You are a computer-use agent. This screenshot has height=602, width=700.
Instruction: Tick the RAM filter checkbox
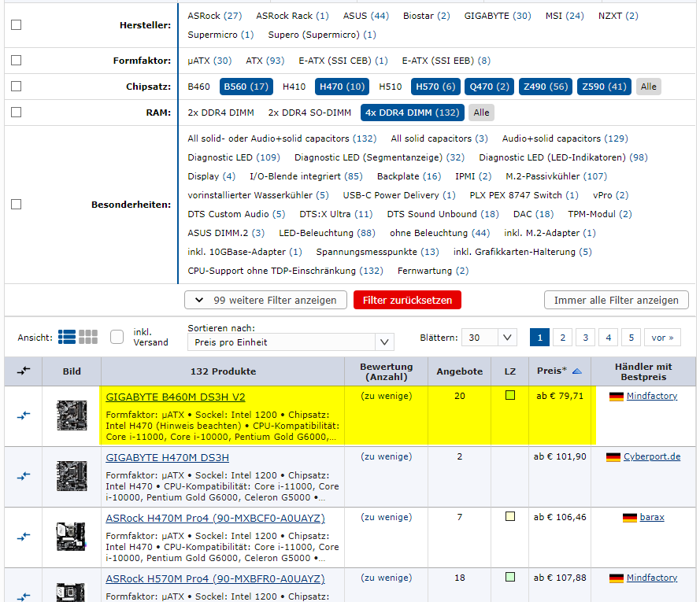16,112
